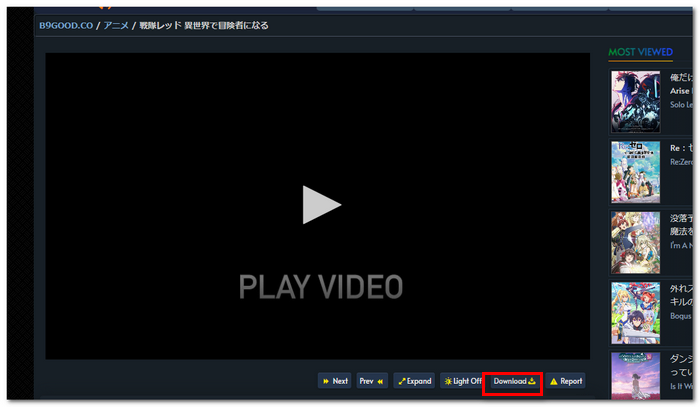Click the Re : title in Most Viewed

click(681, 148)
